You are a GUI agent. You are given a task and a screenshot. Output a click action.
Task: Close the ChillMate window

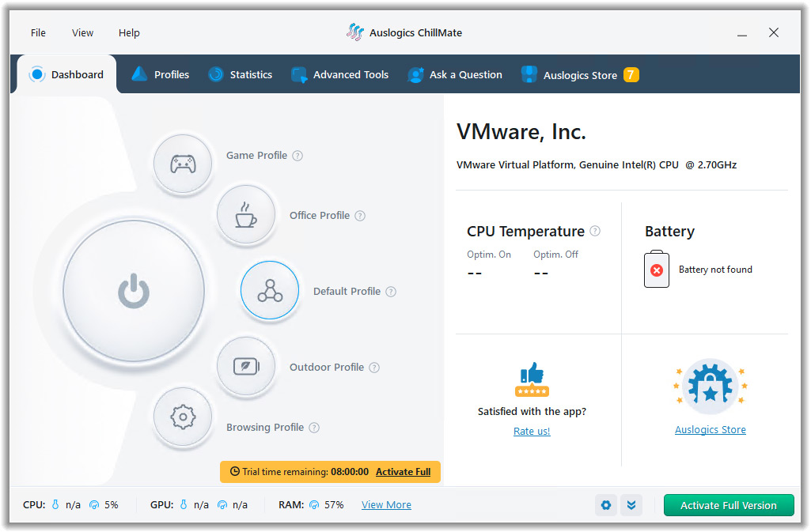click(773, 32)
